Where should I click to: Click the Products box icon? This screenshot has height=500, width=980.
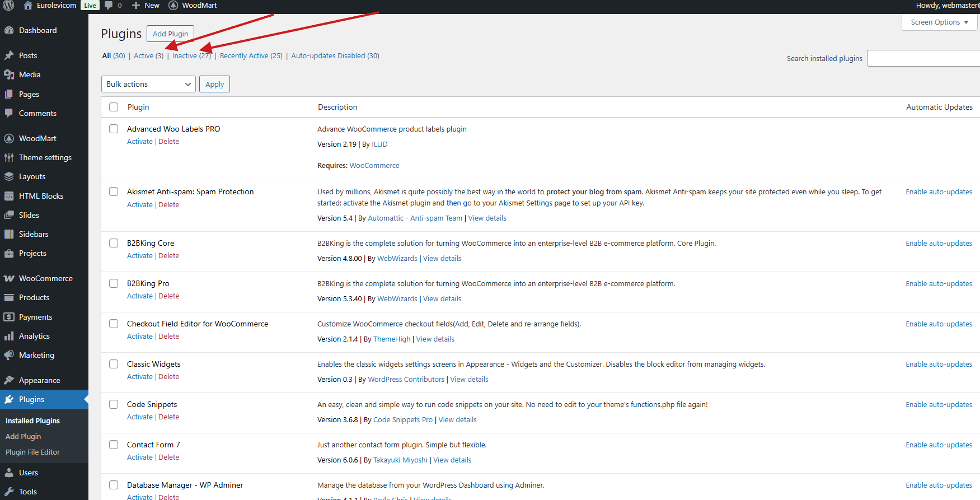tap(9, 297)
